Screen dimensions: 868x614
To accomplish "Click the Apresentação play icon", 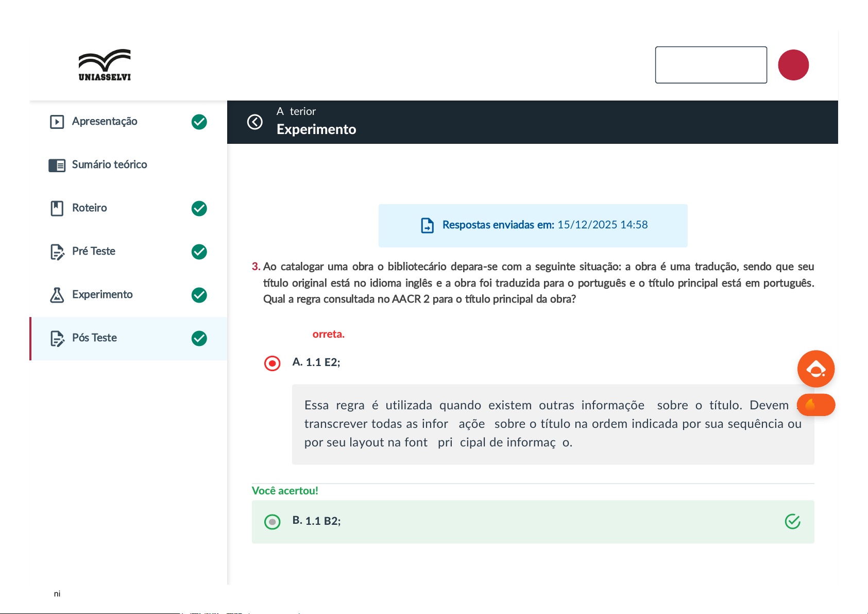I will click(x=57, y=122).
